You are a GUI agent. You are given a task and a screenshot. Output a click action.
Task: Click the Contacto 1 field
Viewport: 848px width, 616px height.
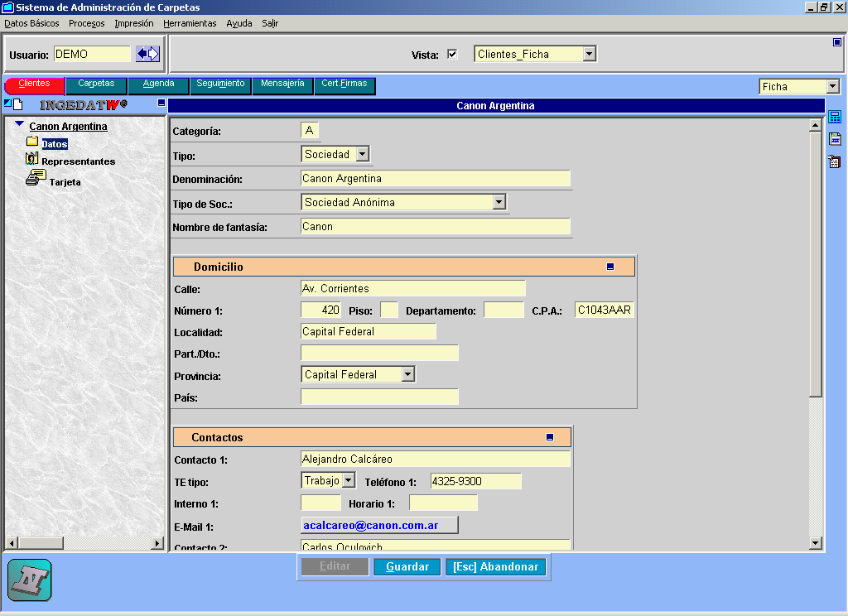pyautogui.click(x=436, y=460)
